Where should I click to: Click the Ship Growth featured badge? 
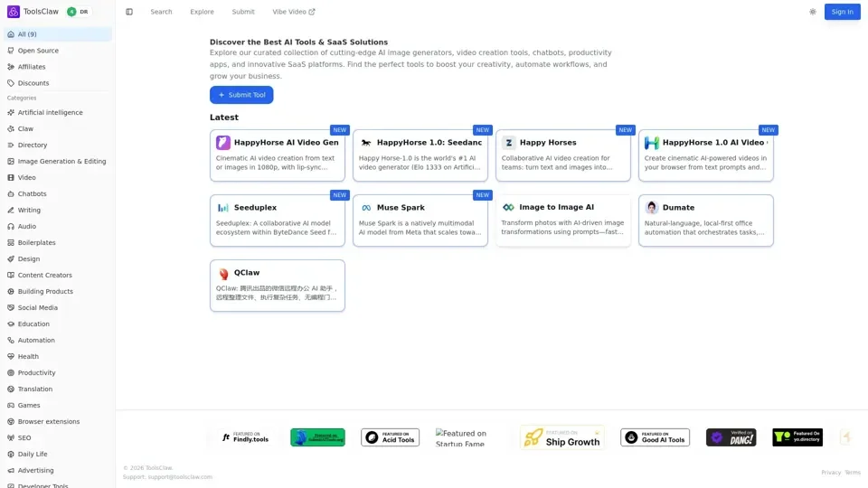point(562,437)
